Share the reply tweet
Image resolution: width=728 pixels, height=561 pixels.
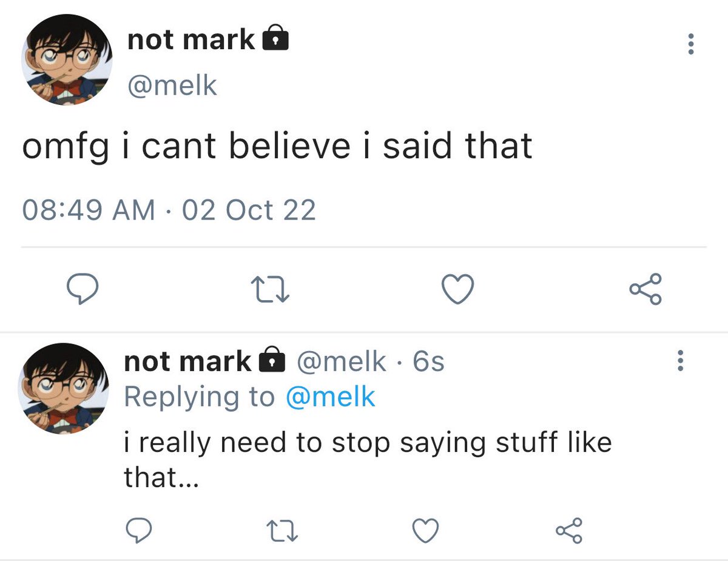point(570,531)
